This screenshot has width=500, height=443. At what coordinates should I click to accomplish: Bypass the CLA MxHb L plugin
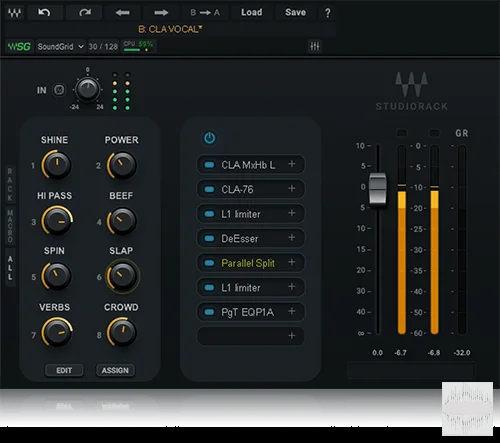209,165
